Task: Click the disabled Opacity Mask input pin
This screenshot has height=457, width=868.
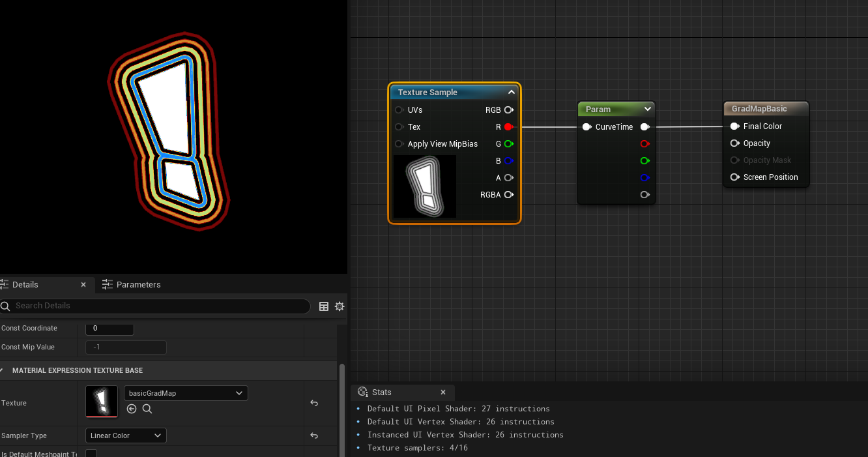Action: [x=734, y=160]
